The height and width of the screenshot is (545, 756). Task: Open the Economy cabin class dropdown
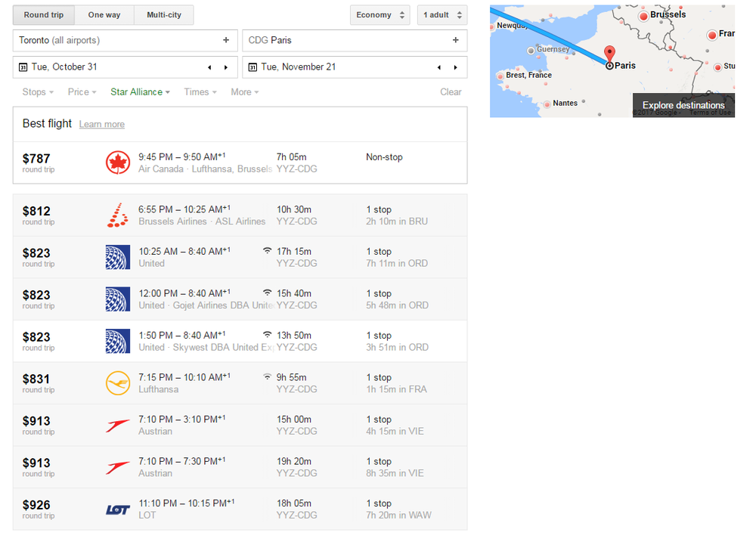point(380,14)
